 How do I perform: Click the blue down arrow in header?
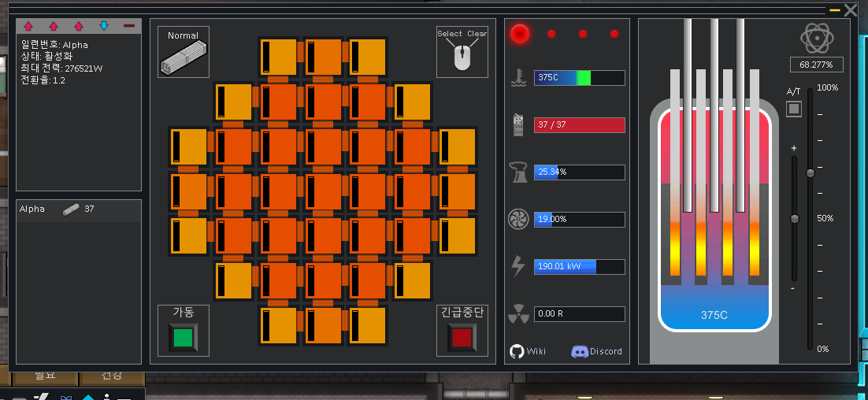(104, 26)
